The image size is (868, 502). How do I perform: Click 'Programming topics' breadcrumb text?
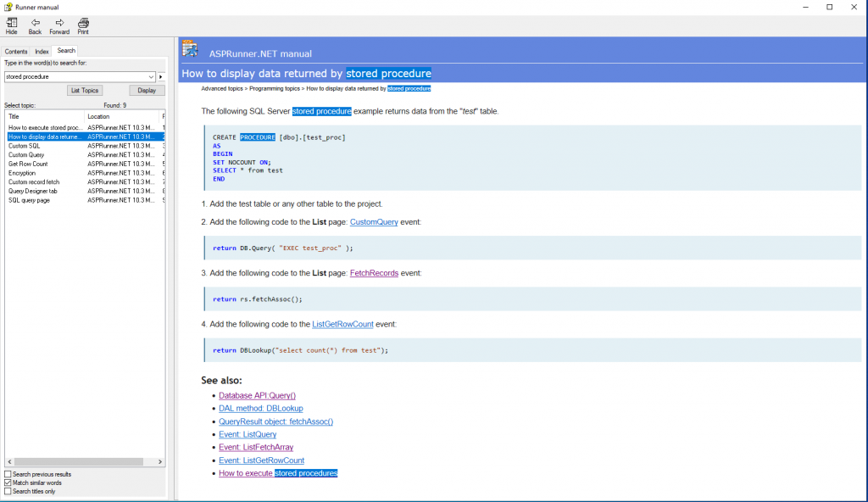pos(275,89)
